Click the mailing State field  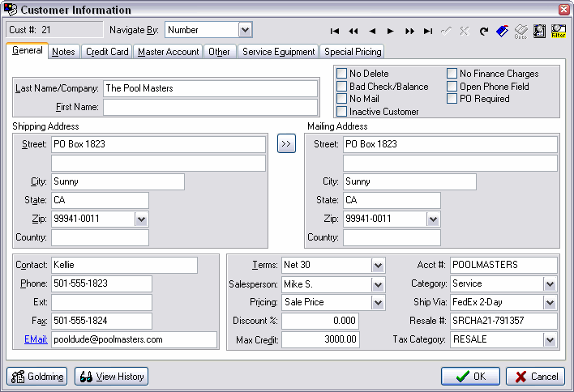pos(392,200)
